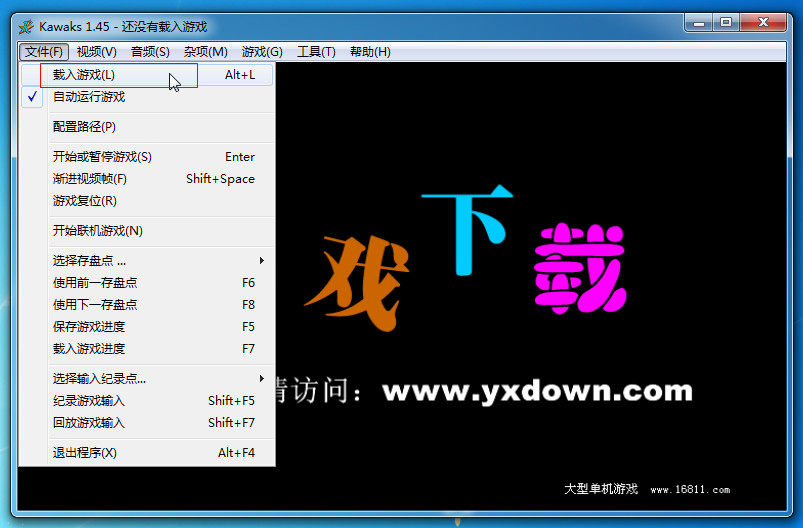Open the 音频(S) menu

(150, 52)
